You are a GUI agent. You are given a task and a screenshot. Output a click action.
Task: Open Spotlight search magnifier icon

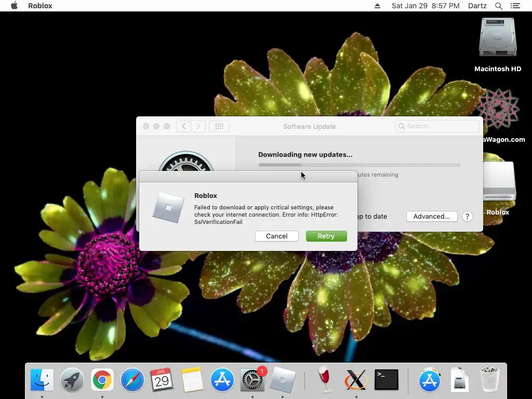499,6
